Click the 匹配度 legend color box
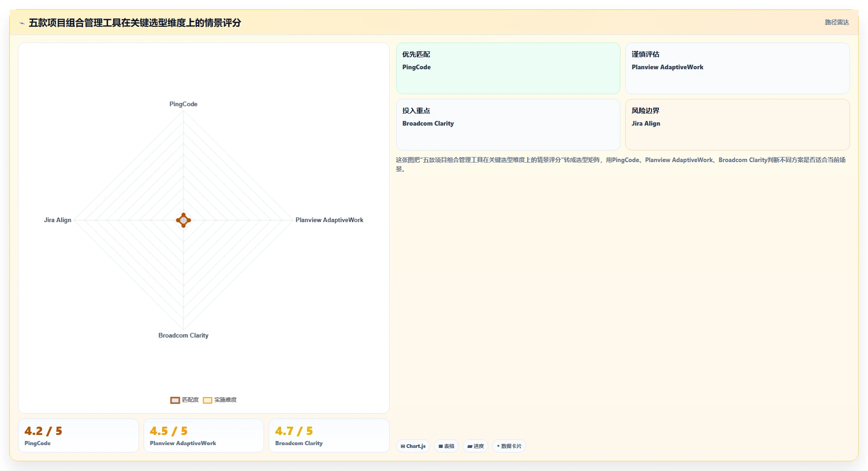 click(x=175, y=400)
